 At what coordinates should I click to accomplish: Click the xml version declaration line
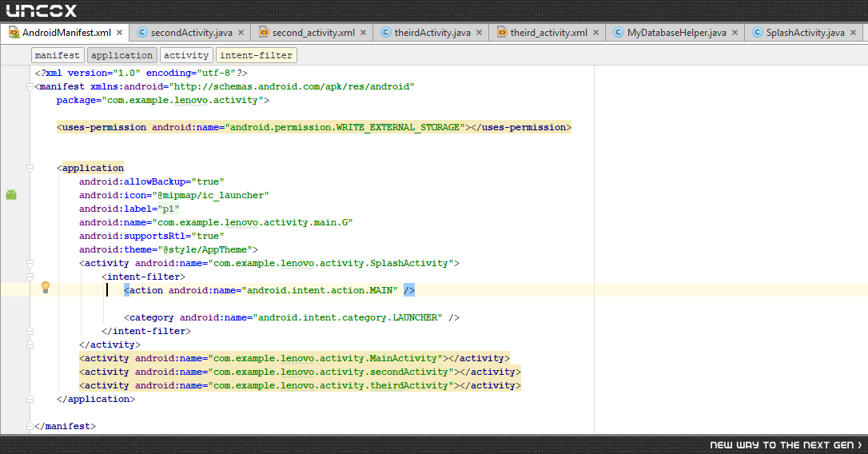click(141, 73)
